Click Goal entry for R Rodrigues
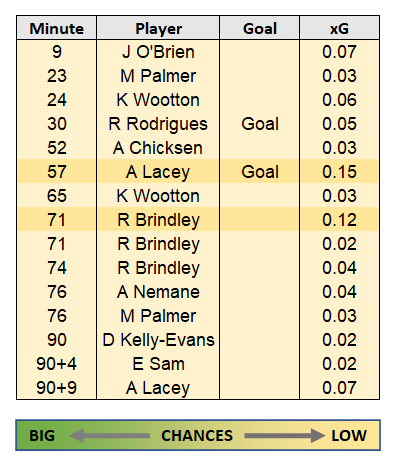396x472 pixels. click(x=260, y=124)
